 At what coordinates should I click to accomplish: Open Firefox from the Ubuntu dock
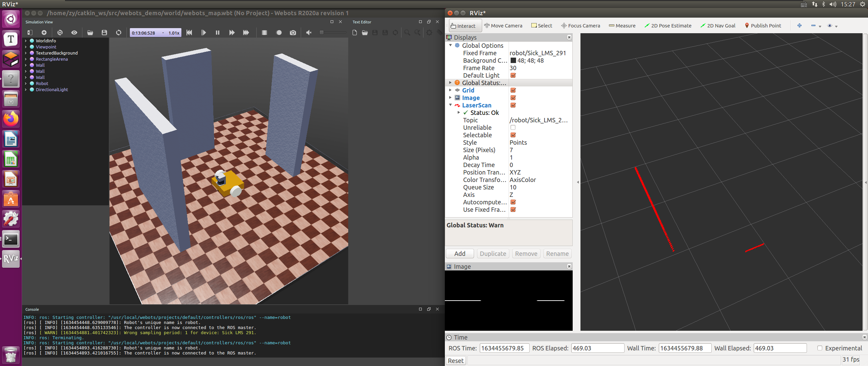coord(11,119)
